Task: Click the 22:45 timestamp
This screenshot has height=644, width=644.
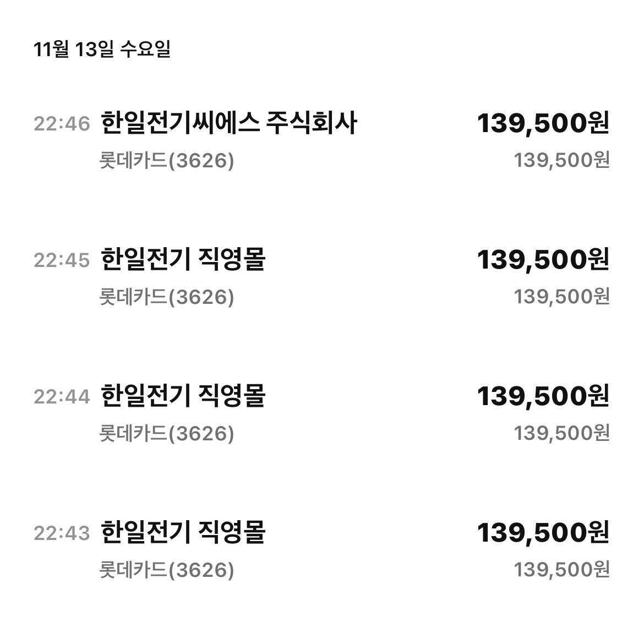Action: (62, 260)
